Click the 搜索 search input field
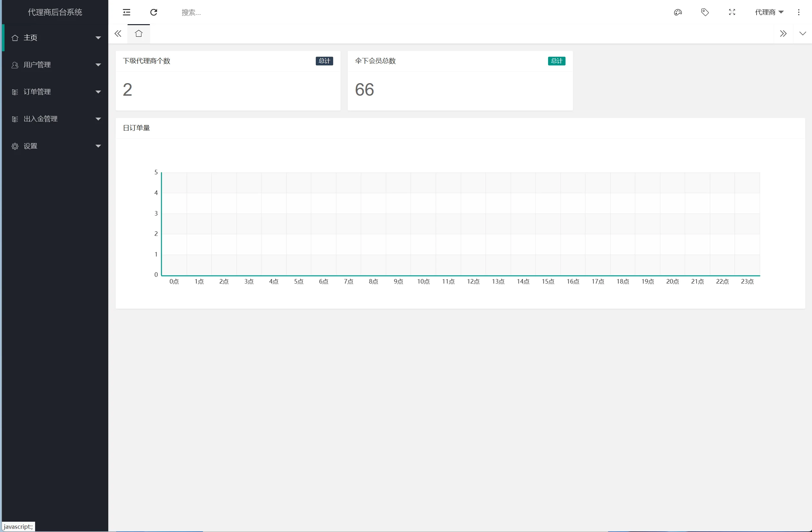 239,13
